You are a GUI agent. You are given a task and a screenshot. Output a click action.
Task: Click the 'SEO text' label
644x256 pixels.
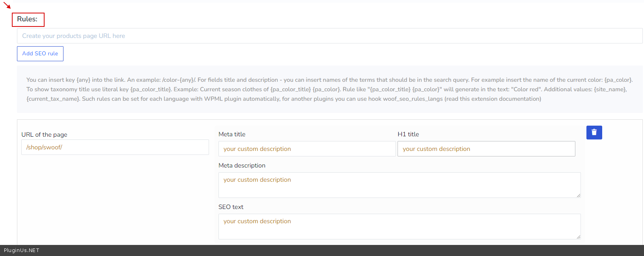tap(231, 207)
